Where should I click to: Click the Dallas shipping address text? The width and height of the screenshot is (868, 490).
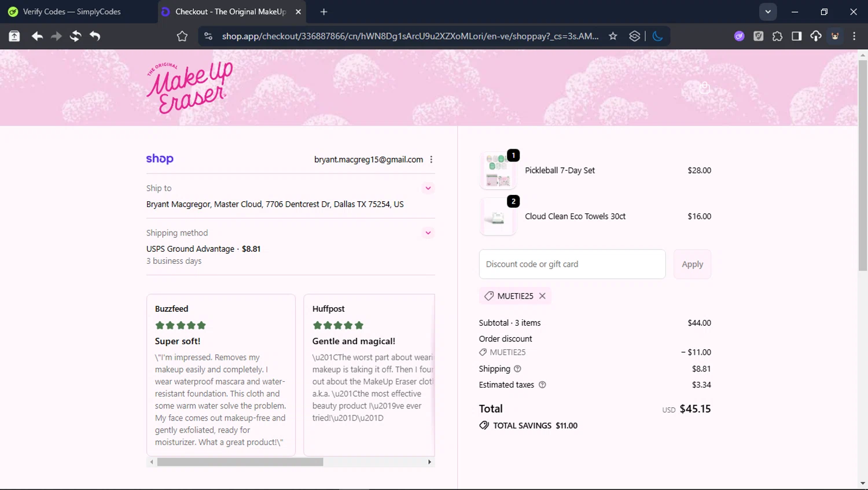click(x=275, y=204)
